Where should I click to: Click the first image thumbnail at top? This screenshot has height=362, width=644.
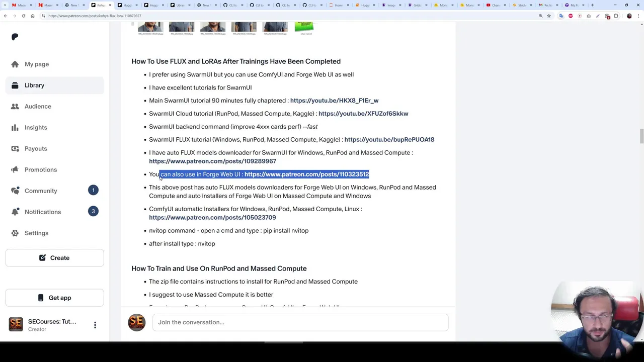(x=150, y=27)
